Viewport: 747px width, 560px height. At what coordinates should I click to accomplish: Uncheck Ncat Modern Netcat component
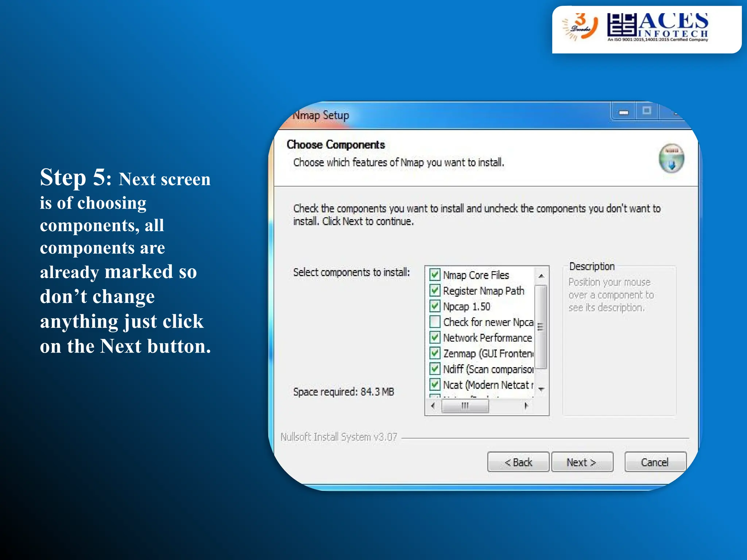click(x=435, y=385)
